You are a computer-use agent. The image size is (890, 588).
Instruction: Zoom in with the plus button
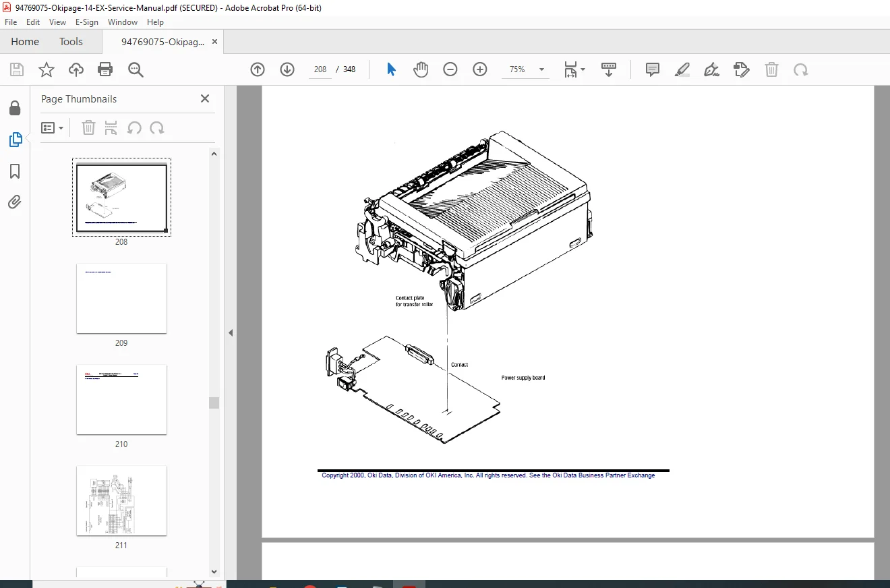(x=480, y=69)
